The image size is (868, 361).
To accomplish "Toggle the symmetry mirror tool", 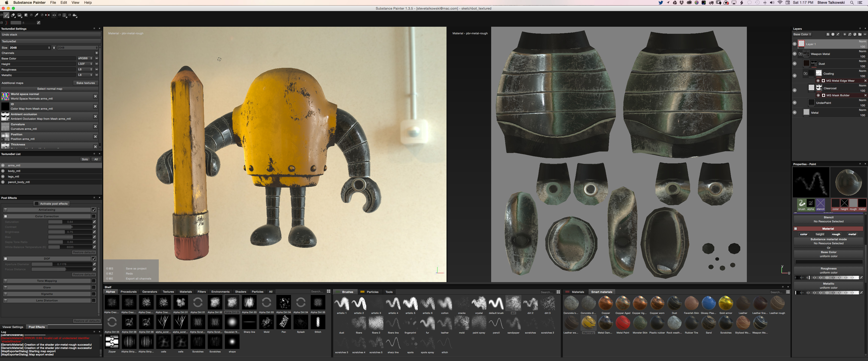I will pyautogui.click(x=47, y=15).
